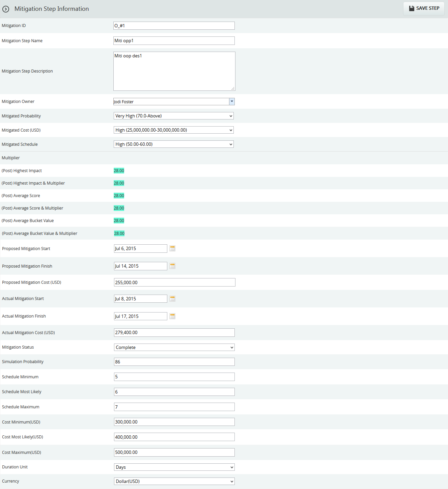The width and height of the screenshot is (448, 489).
Task: Open the Mitigated Probability dropdown
Action: pos(173,116)
